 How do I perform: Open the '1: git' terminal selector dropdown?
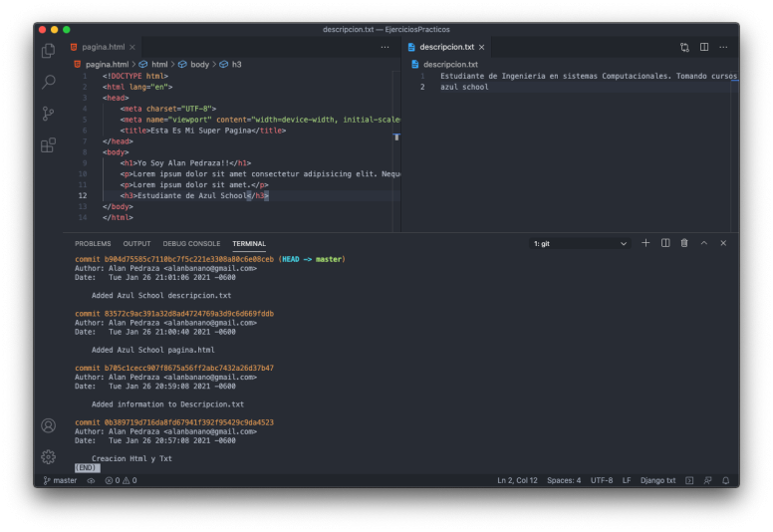click(581, 243)
